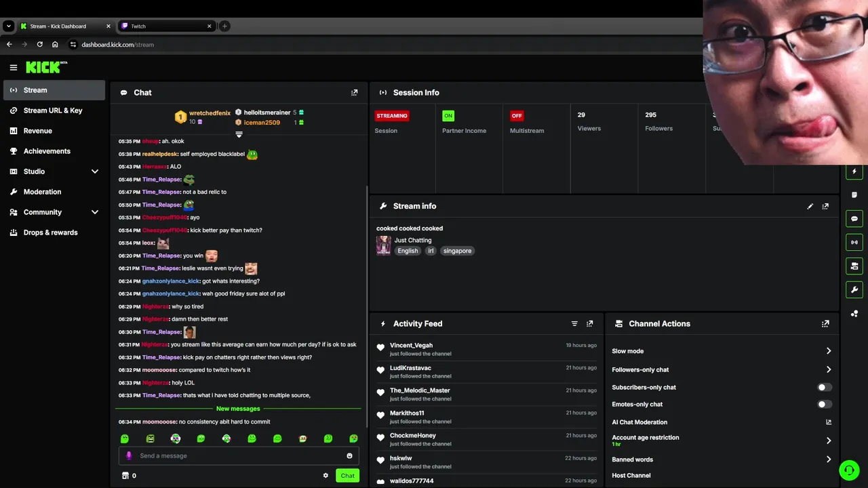Pop out the Chat panel
This screenshot has height=488, width=868.
point(354,92)
